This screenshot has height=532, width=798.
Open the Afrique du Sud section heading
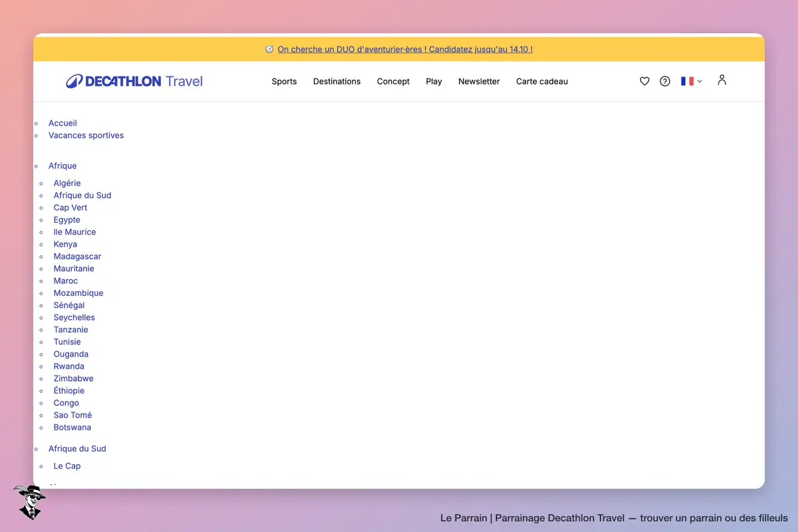click(77, 449)
